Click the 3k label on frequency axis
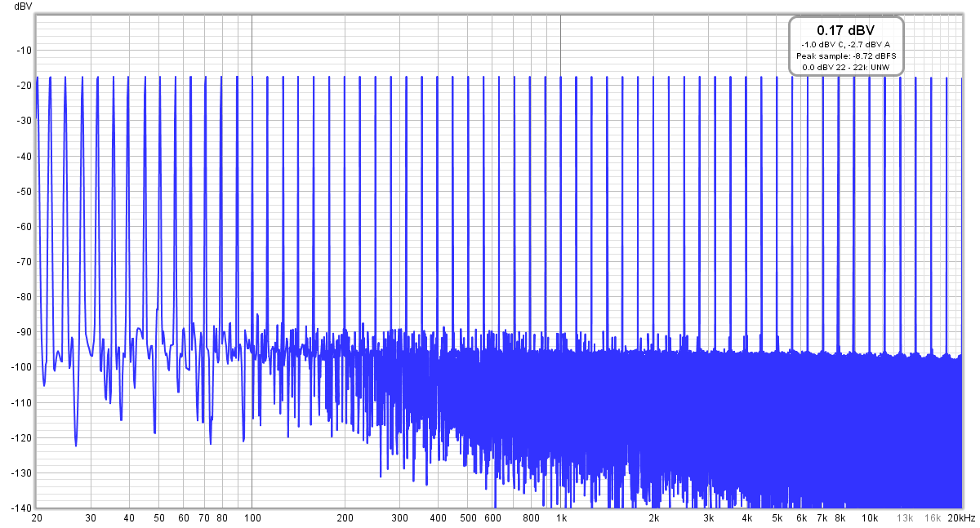Viewport: 980px width, 528px height. click(x=709, y=518)
